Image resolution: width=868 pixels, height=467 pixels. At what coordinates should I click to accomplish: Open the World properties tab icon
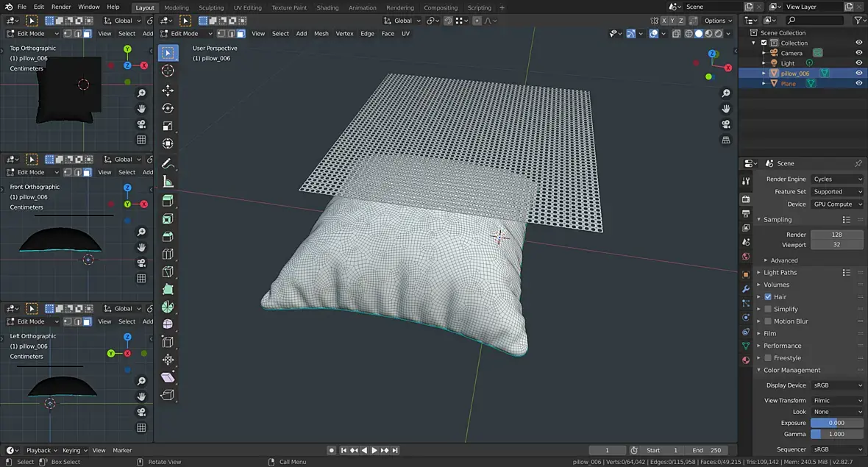746,257
